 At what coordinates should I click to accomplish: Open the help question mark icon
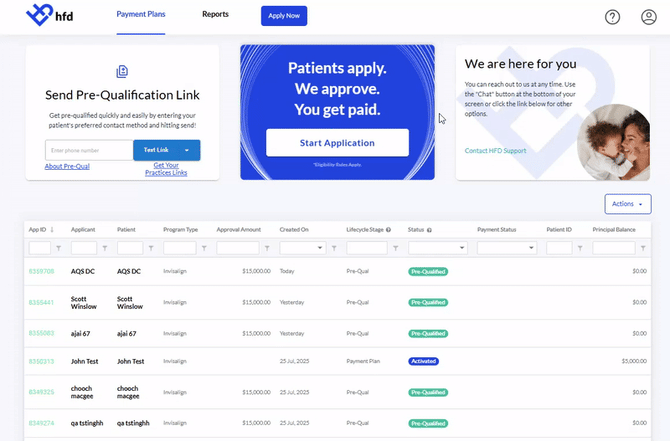(x=612, y=17)
